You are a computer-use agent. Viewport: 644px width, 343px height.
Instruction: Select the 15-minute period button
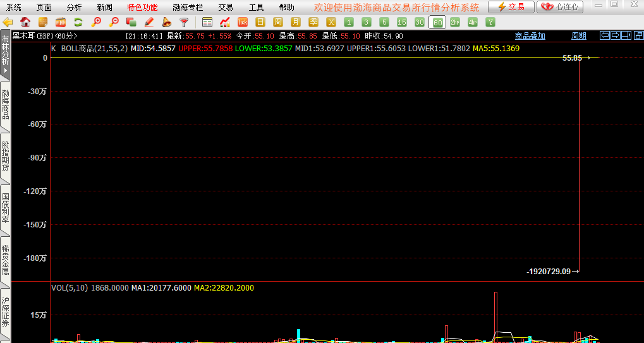click(401, 22)
